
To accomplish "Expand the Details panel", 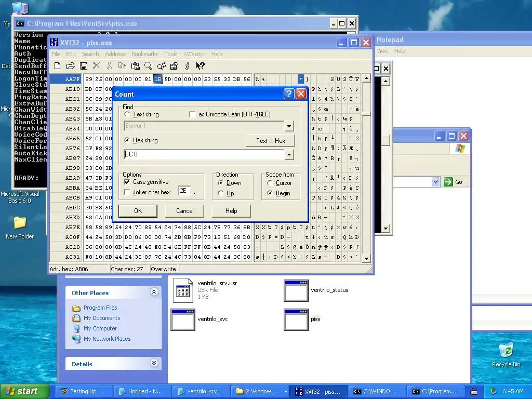I will pos(154,363).
